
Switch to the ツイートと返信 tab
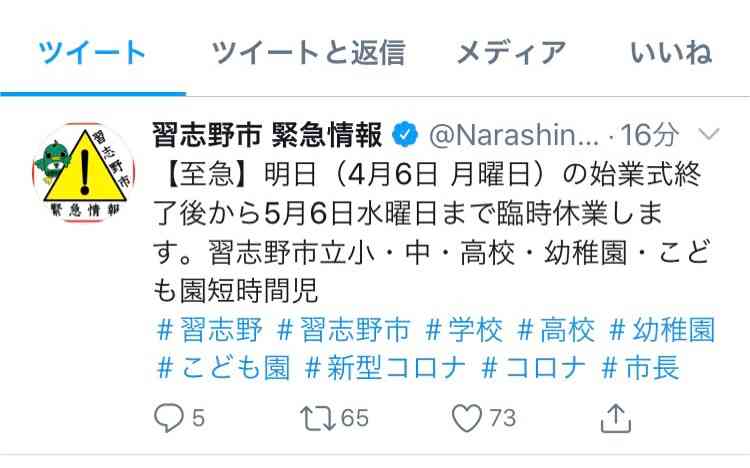pos(309,52)
